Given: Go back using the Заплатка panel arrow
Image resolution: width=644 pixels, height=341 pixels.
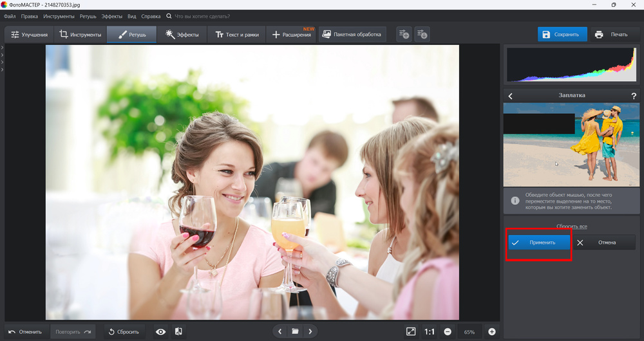Looking at the screenshot, I should point(511,96).
